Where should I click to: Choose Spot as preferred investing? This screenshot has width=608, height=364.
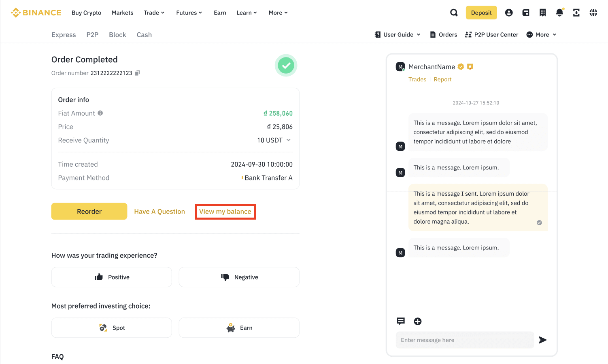(112, 328)
